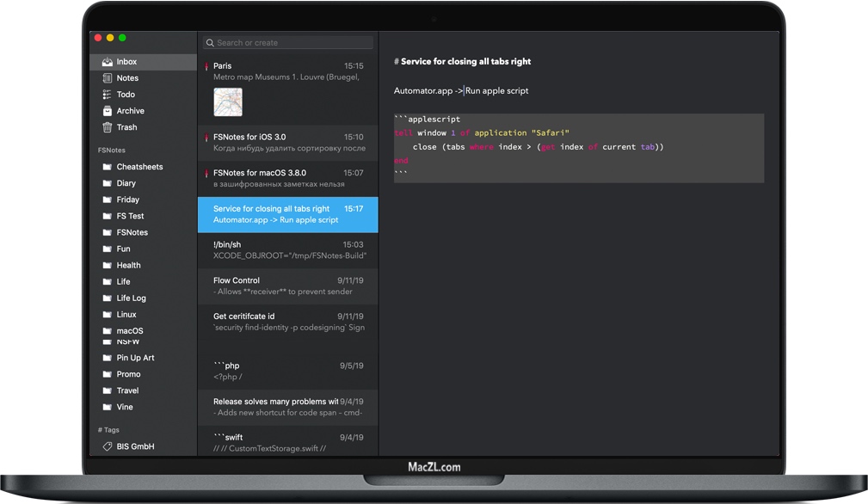Click the search magnifier icon
Image resolution: width=868 pixels, height=504 pixels.
click(209, 41)
